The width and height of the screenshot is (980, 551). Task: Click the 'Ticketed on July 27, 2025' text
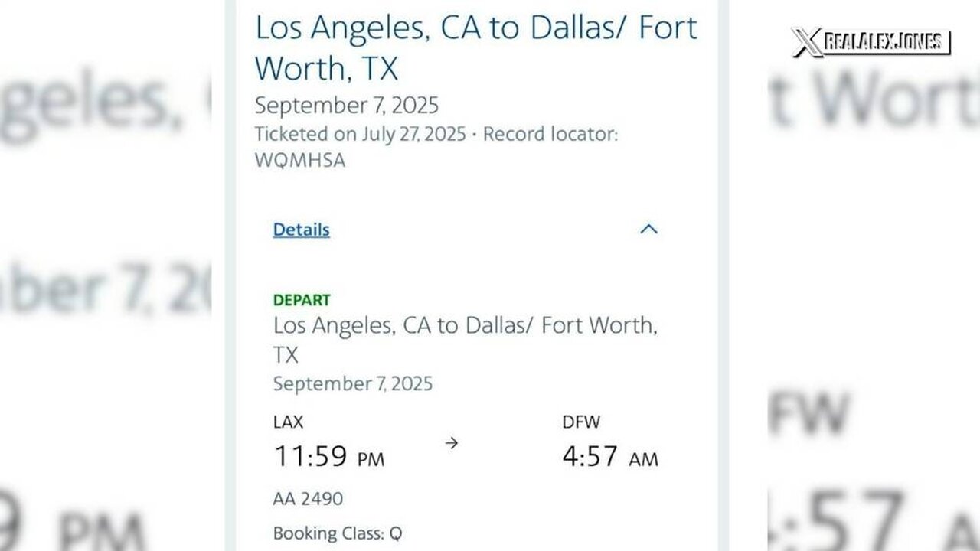360,134
